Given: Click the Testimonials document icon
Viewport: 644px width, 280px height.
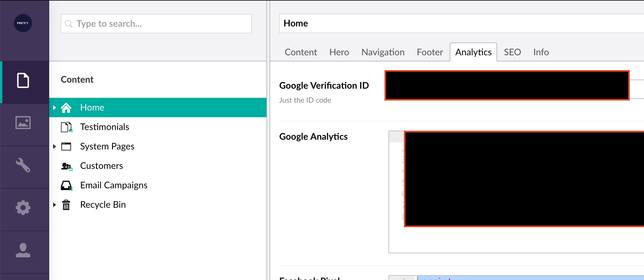Looking at the screenshot, I should click(66, 127).
